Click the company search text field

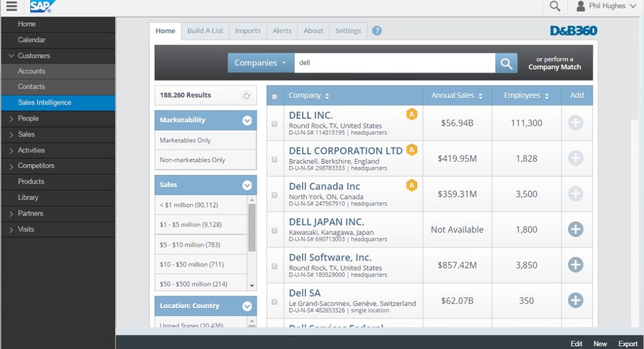394,63
